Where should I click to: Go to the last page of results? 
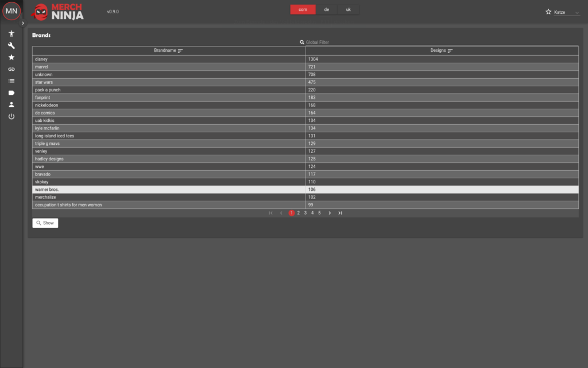(340, 213)
